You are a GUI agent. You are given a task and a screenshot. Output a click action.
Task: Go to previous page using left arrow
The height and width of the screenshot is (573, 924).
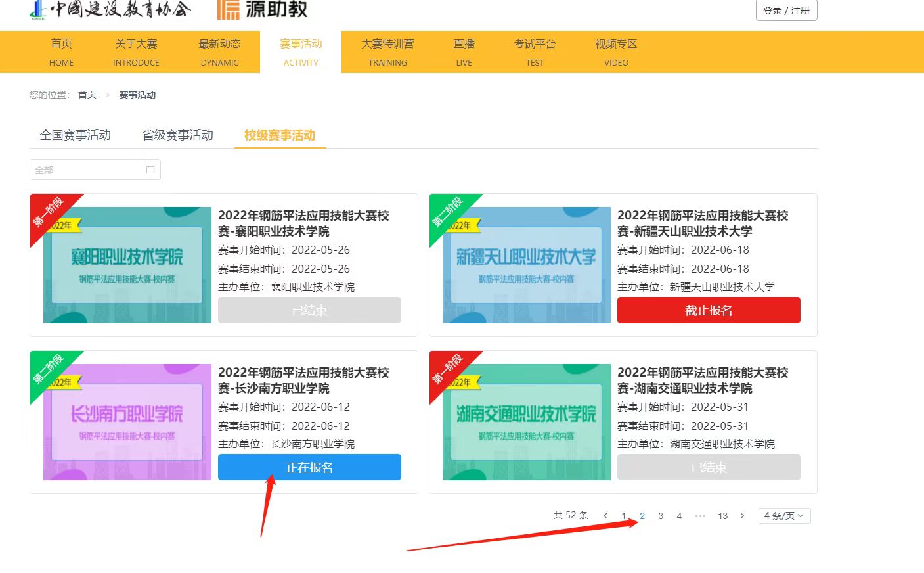[x=605, y=516]
